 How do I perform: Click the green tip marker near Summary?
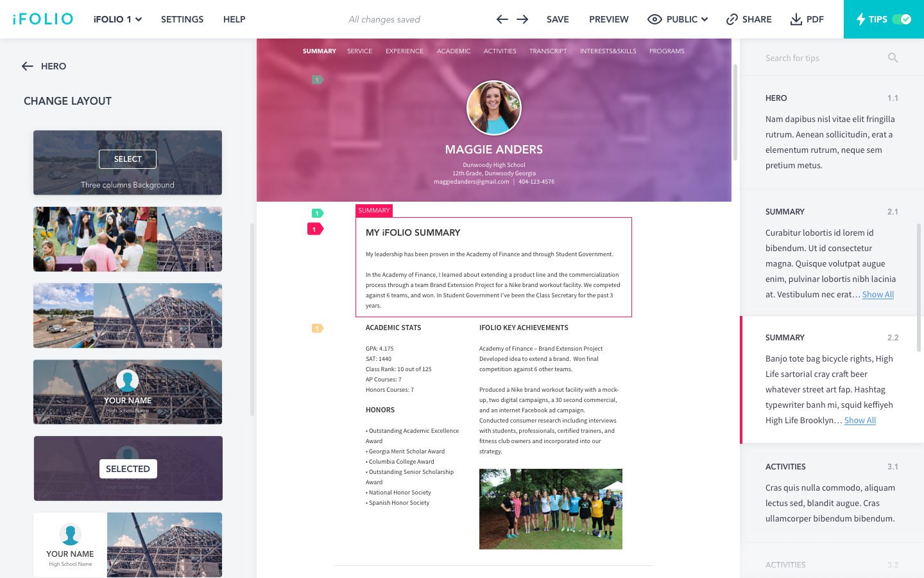(x=318, y=213)
